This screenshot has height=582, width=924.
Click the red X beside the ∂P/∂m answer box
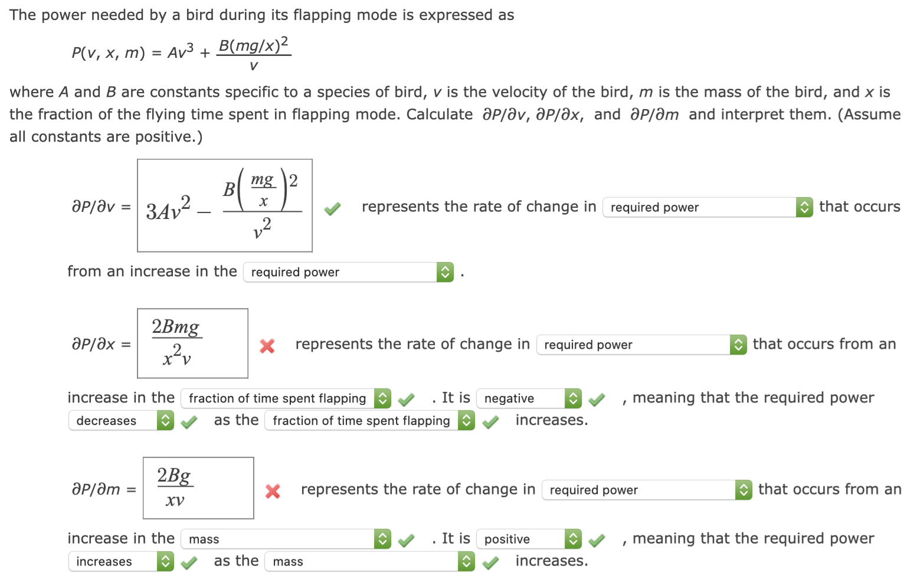pyautogui.click(x=272, y=491)
